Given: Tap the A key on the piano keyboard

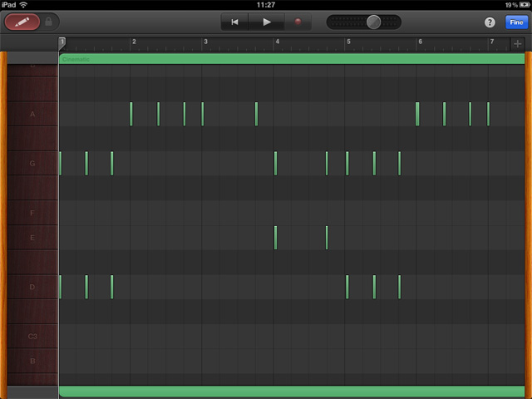Looking at the screenshot, I should 32,114.
